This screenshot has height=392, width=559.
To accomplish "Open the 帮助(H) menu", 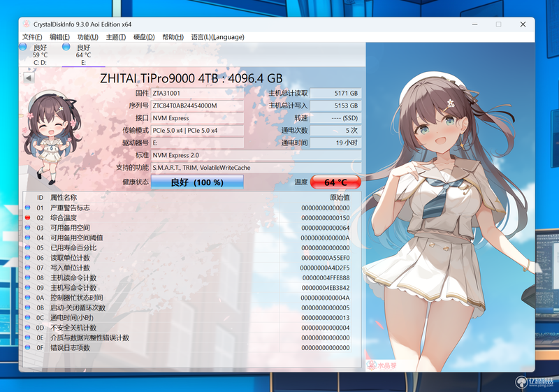I will pos(173,37).
